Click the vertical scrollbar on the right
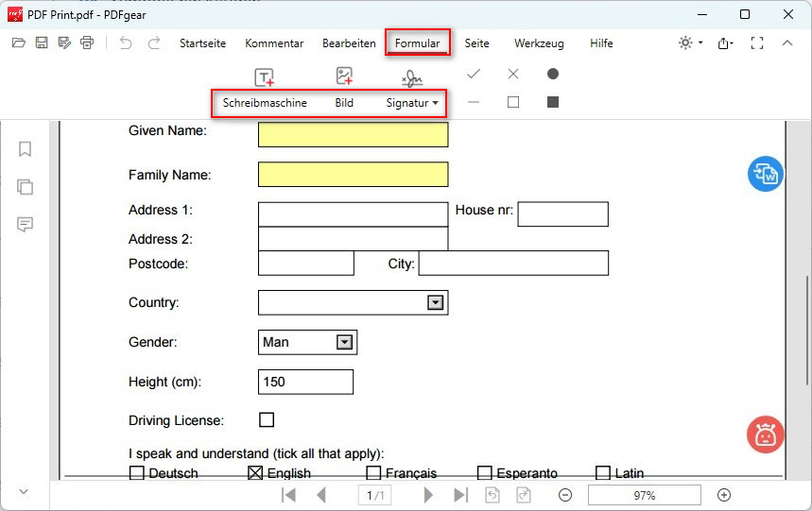Screen dimensions: 812x511 [807, 331]
